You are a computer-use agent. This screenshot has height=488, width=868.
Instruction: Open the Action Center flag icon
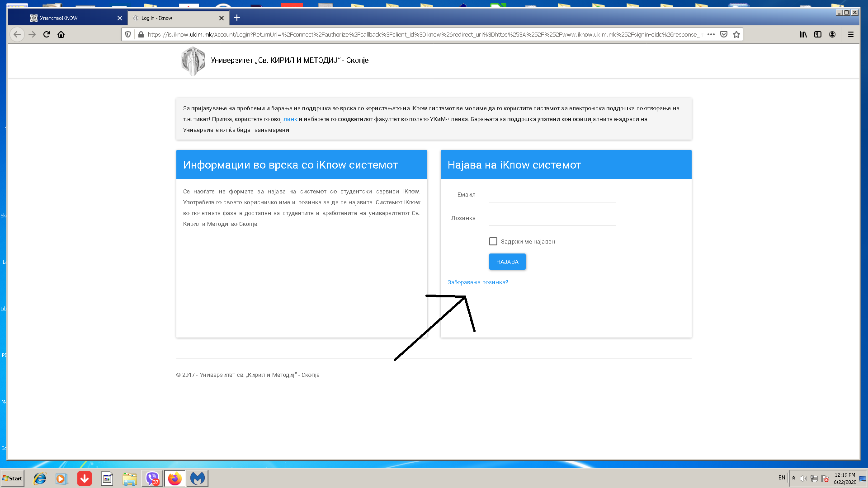(825, 479)
